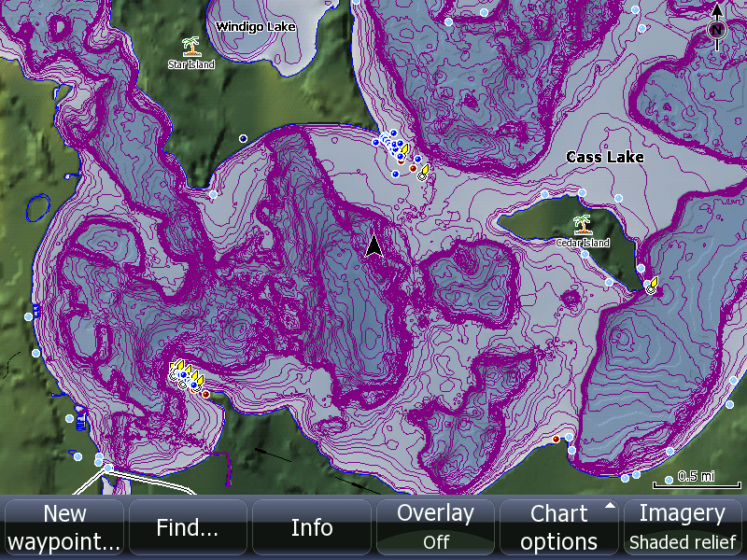The image size is (747, 560).
Task: Click the 0.5 mi scale bar
Action: 697,480
